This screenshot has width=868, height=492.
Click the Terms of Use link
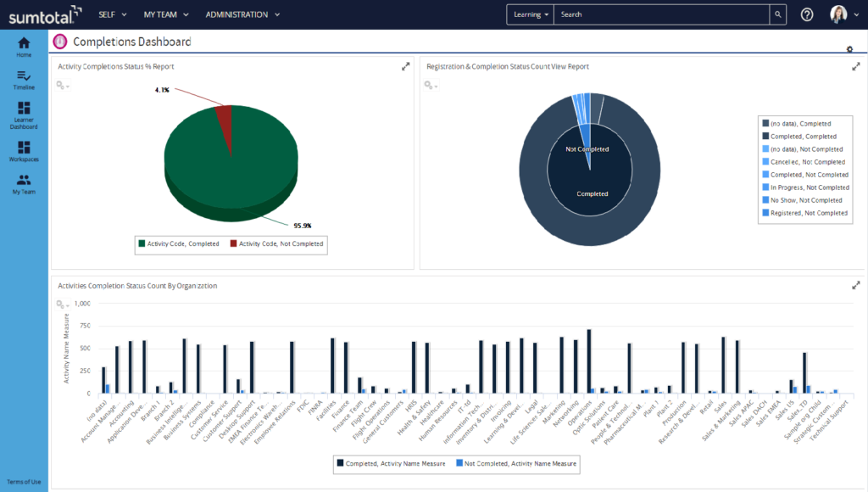(24, 482)
